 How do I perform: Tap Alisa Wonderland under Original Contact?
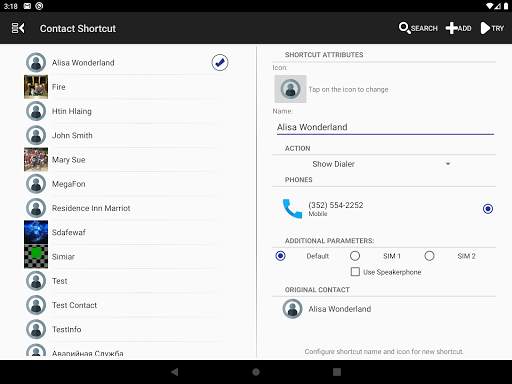tap(340, 309)
